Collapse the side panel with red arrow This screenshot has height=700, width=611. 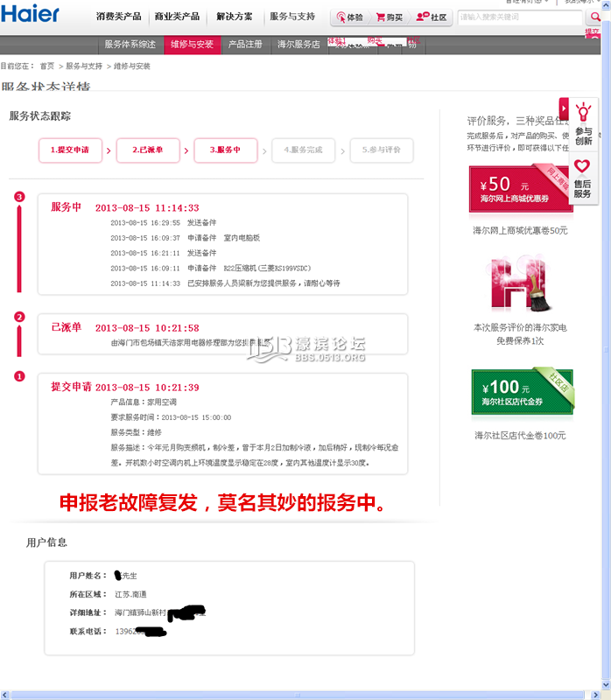tap(564, 108)
